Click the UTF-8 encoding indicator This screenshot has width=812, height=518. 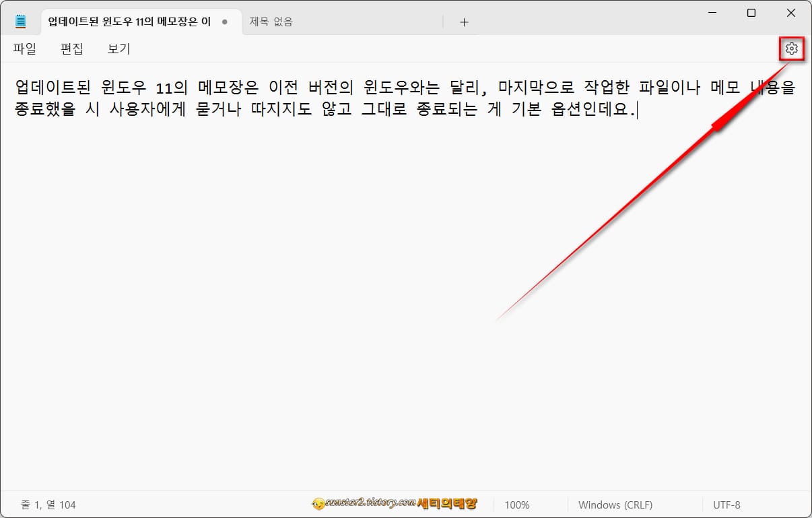point(726,505)
